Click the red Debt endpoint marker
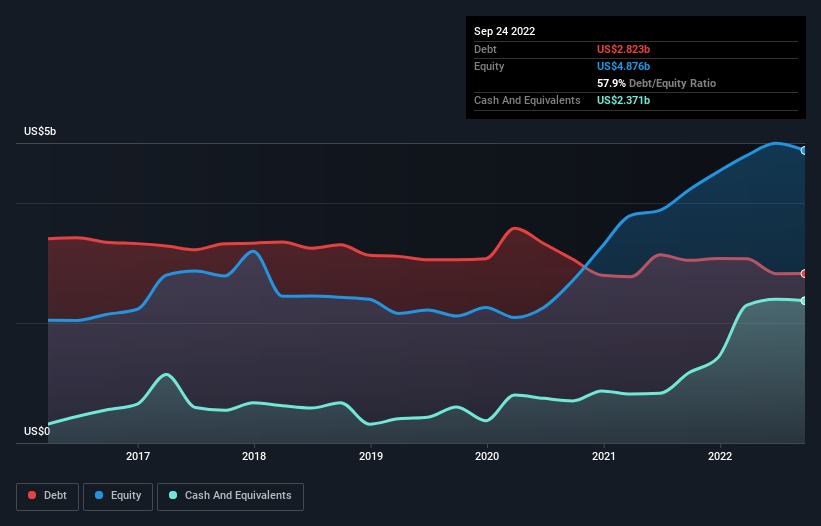The image size is (821, 526). point(804,274)
